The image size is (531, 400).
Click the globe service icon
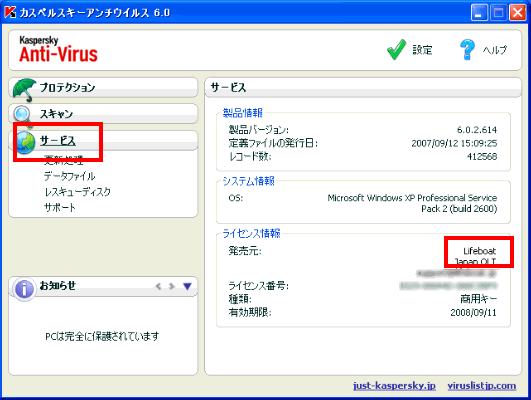pyautogui.click(x=26, y=142)
